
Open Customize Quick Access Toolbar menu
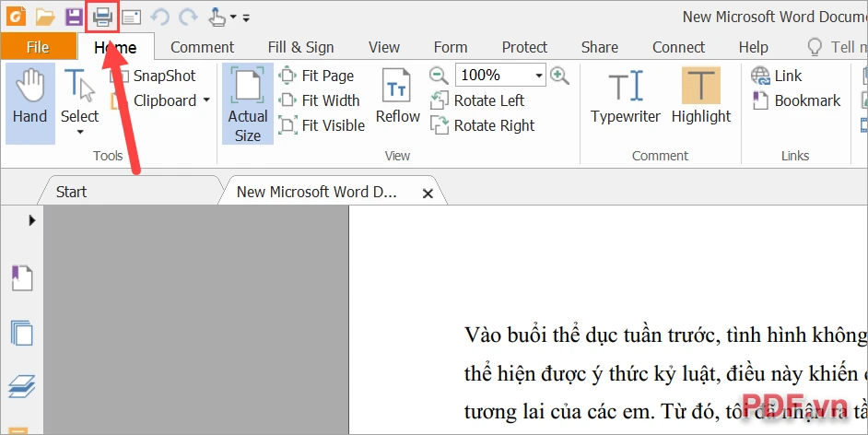click(246, 18)
